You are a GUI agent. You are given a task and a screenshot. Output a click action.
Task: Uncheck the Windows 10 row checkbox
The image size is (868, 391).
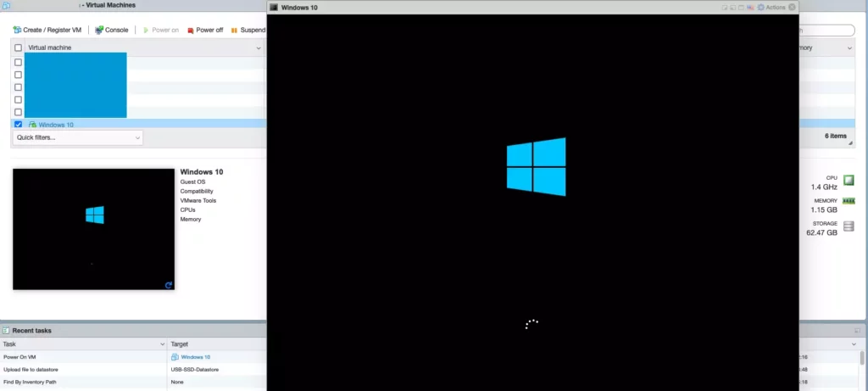point(19,125)
